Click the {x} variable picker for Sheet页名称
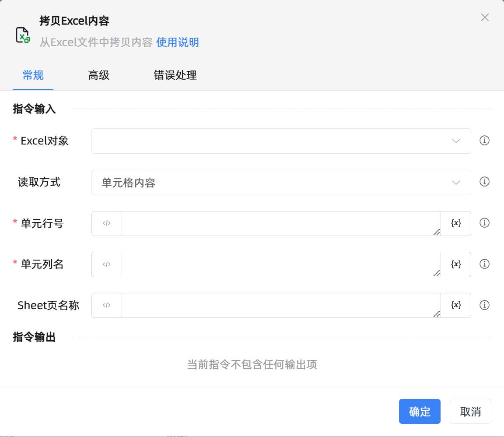 456,305
